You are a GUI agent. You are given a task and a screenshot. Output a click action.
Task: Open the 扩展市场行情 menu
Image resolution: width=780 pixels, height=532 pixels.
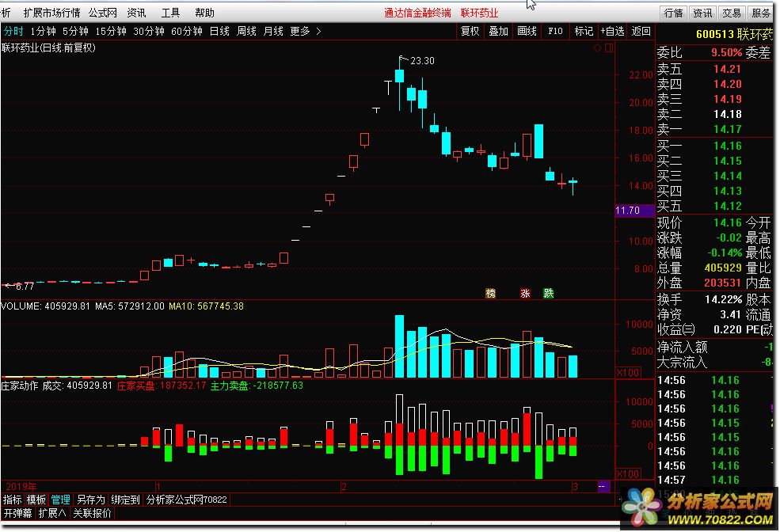pos(51,13)
